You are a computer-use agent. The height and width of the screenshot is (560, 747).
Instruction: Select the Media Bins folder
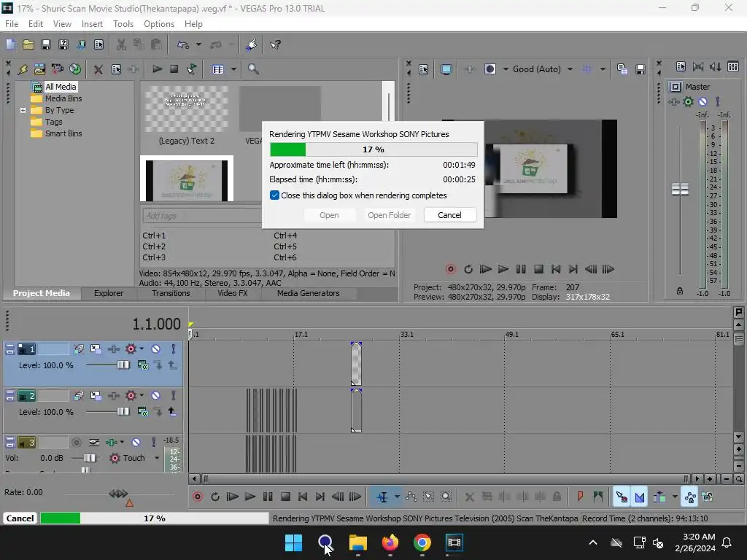tap(63, 98)
